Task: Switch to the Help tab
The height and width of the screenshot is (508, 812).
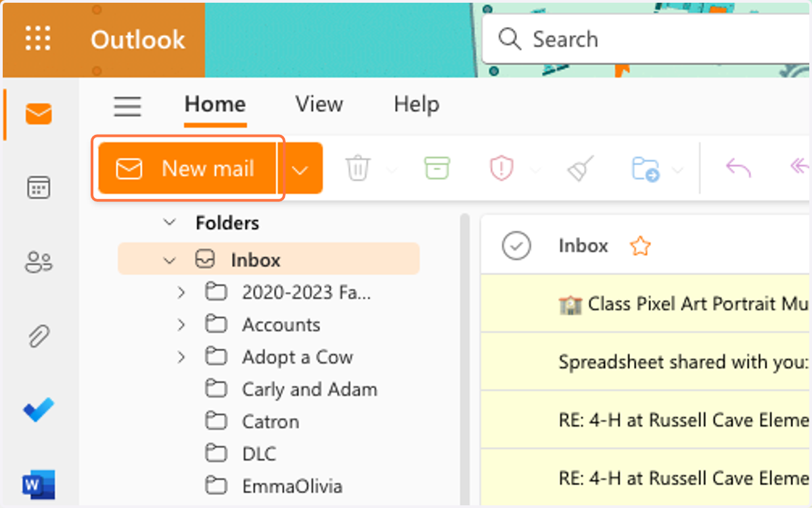Action: tap(417, 105)
